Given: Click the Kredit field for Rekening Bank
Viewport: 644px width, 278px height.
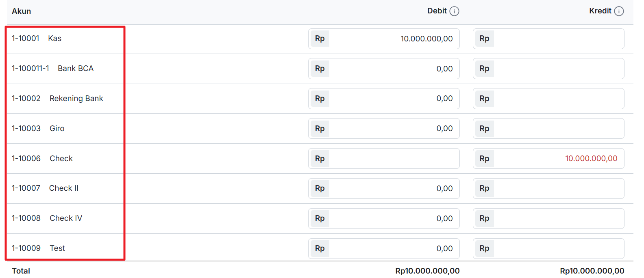Looking at the screenshot, I should (558, 99).
